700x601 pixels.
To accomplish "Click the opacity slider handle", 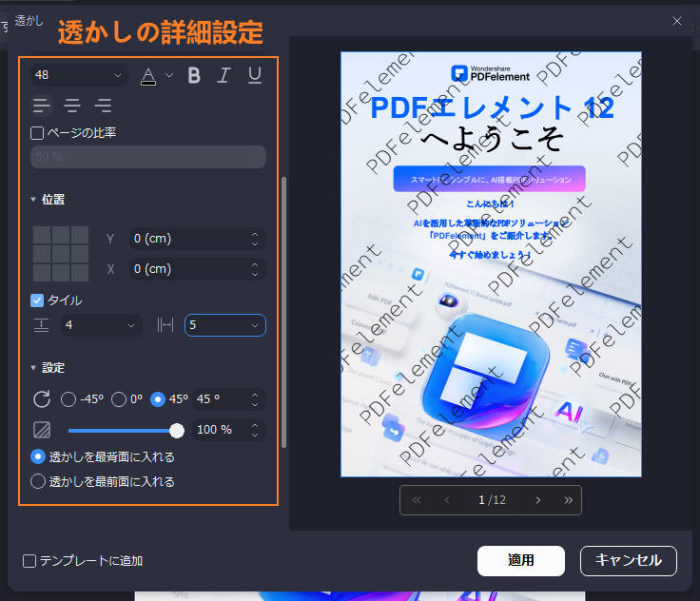I will click(x=177, y=431).
